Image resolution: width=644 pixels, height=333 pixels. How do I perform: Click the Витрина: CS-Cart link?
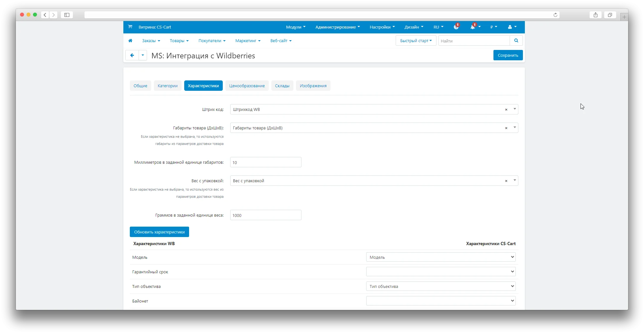155,27
